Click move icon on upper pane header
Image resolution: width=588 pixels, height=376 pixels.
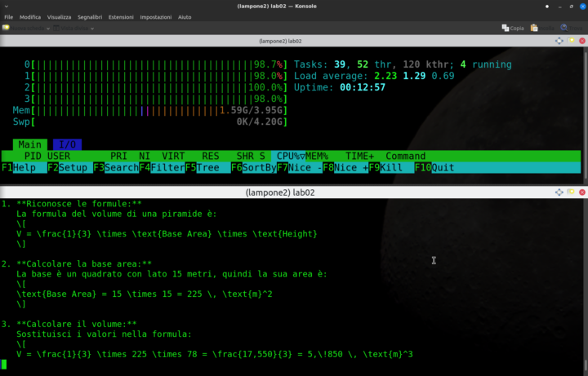[x=559, y=41]
